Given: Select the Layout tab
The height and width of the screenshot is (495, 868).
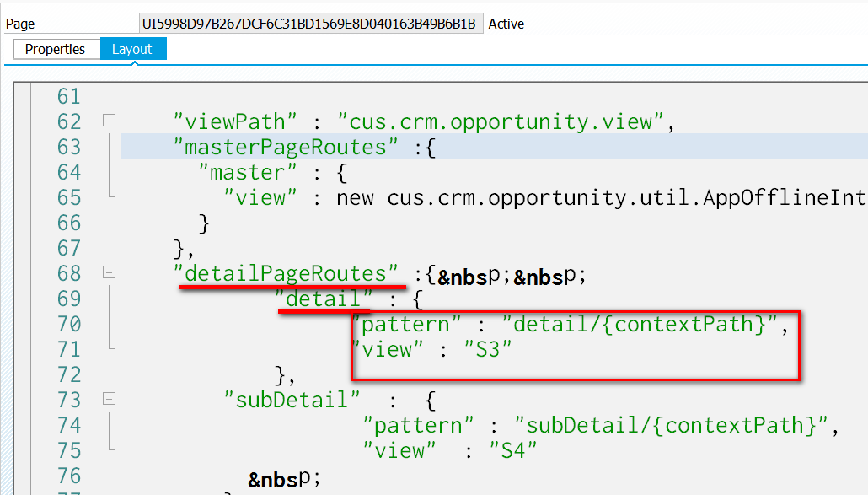Looking at the screenshot, I should [133, 49].
